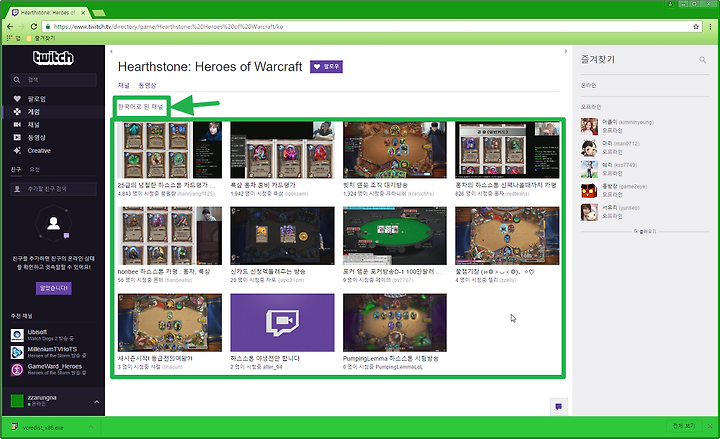The image size is (720, 439).
Task: Expand the vcredist_x86.exe download options arrow
Action: (91, 427)
